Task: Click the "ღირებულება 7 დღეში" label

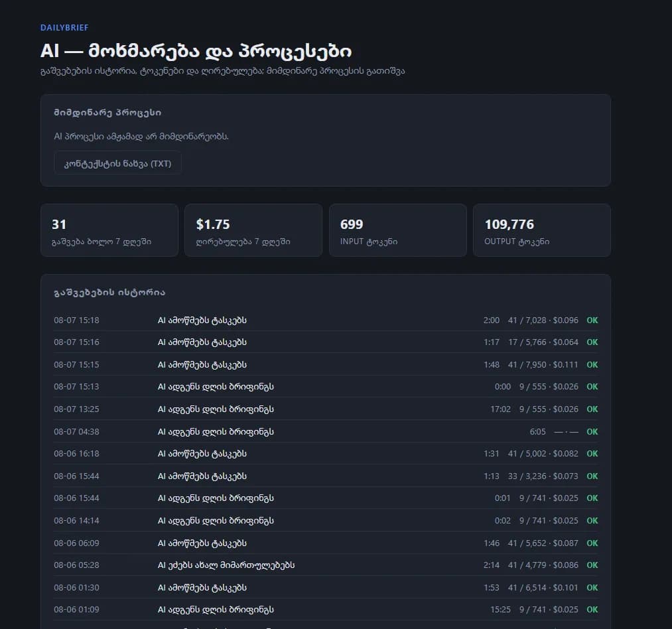Action: 243,242
